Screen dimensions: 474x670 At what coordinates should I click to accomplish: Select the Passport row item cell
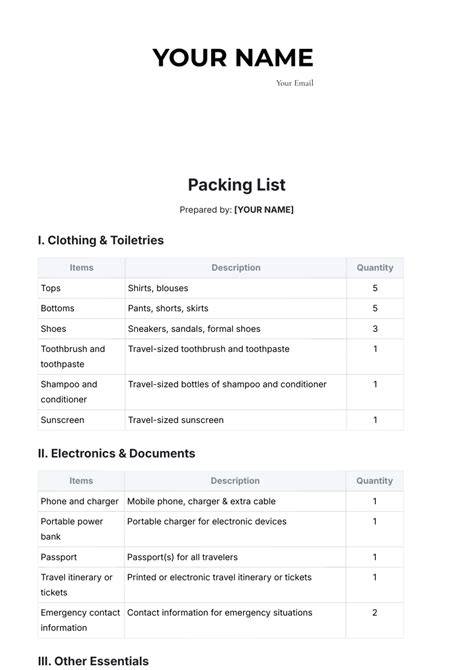click(81, 557)
